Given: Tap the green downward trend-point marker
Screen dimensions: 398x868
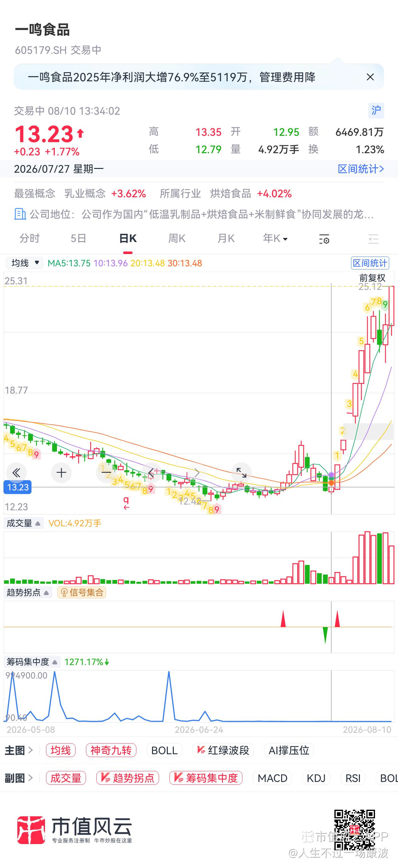Looking at the screenshot, I should 325,635.
